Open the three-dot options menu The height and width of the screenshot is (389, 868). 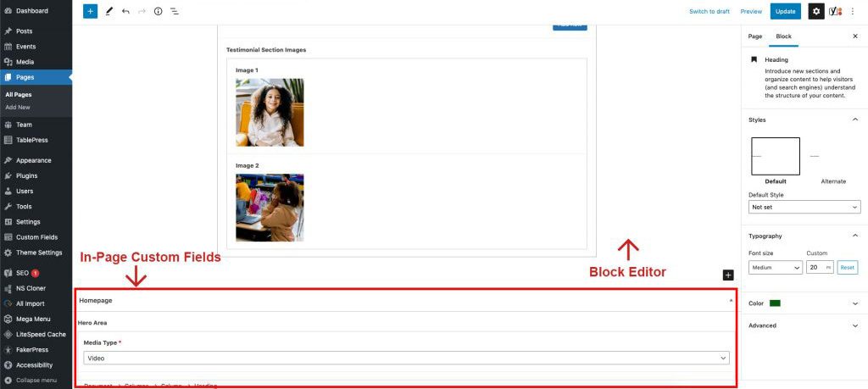click(853, 11)
